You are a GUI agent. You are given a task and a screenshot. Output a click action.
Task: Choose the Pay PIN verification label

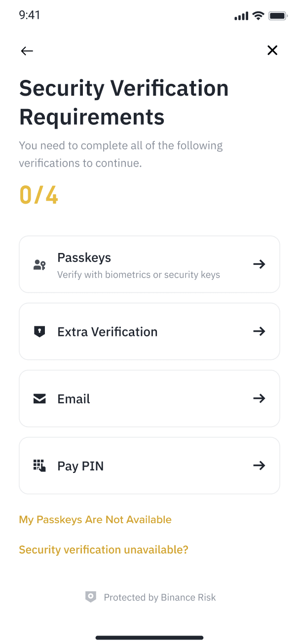tap(81, 466)
